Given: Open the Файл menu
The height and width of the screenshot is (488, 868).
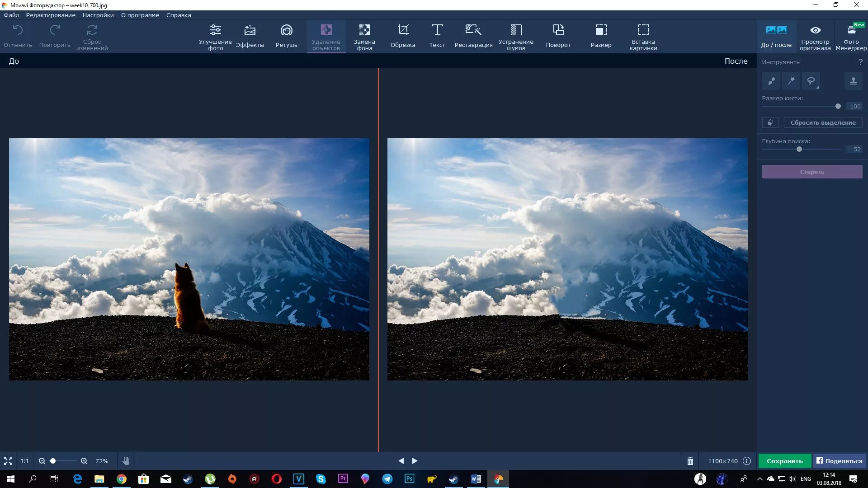Looking at the screenshot, I should [x=11, y=15].
